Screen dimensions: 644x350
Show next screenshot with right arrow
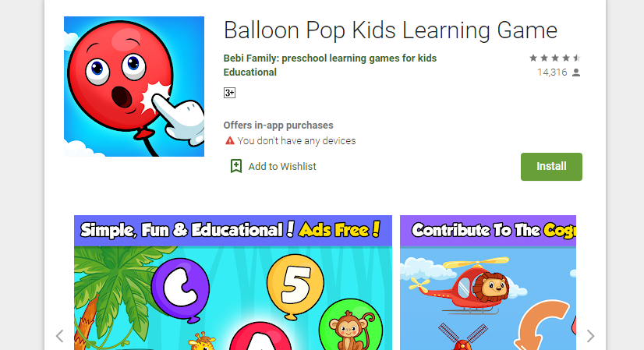coord(590,336)
